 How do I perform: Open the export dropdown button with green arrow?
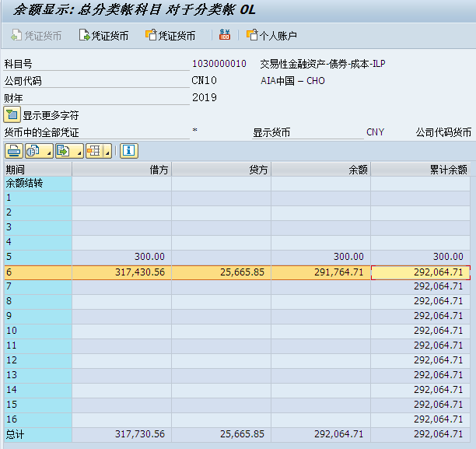(x=69, y=151)
